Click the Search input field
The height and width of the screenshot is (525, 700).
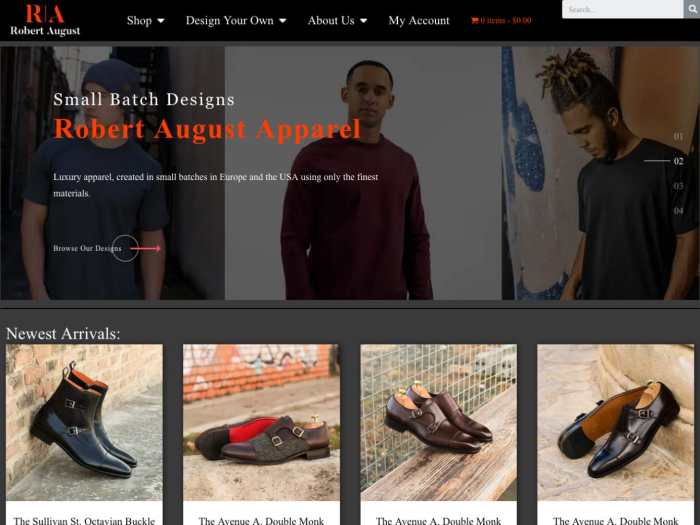[x=623, y=9]
